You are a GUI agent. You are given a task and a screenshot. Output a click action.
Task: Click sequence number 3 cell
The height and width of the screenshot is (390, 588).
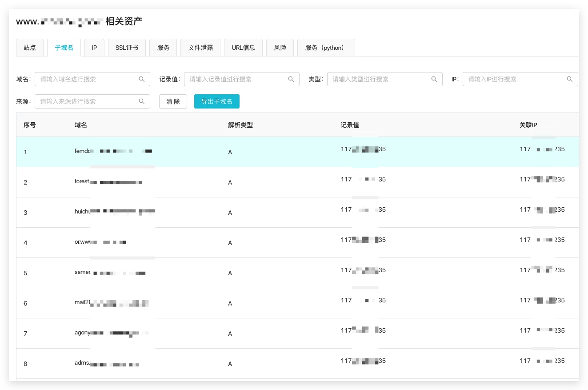pos(25,213)
